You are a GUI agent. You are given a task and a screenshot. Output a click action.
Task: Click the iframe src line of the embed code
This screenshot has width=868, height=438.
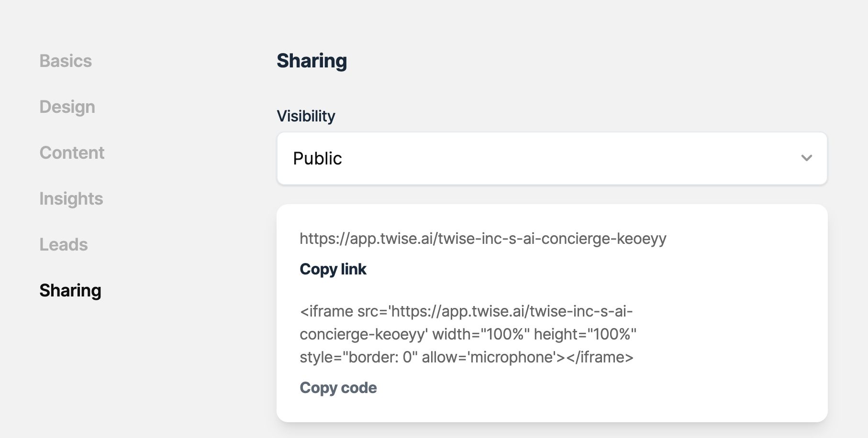point(466,312)
